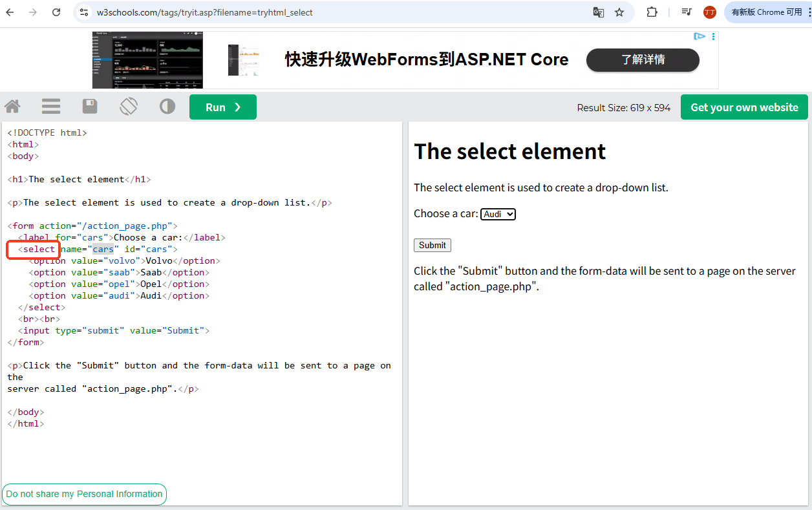Reload the page with the refresh icon
812x510 pixels.
pyautogui.click(x=56, y=12)
